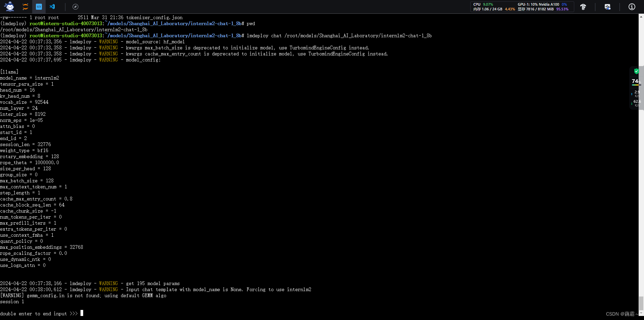Image resolution: width=644 pixels, height=320 pixels.
Task: Click the CPU 9.07% usage readout
Action: (483, 4)
